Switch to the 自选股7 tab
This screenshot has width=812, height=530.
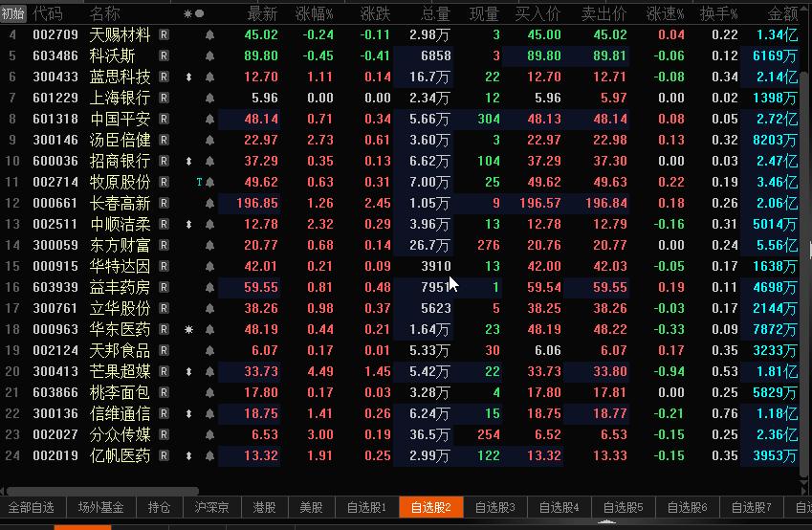pyautogui.click(x=752, y=507)
